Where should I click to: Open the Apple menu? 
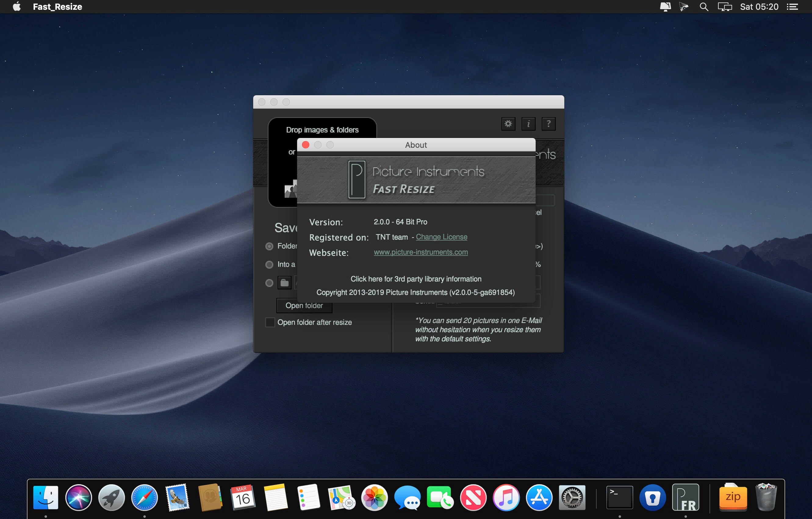coord(17,7)
